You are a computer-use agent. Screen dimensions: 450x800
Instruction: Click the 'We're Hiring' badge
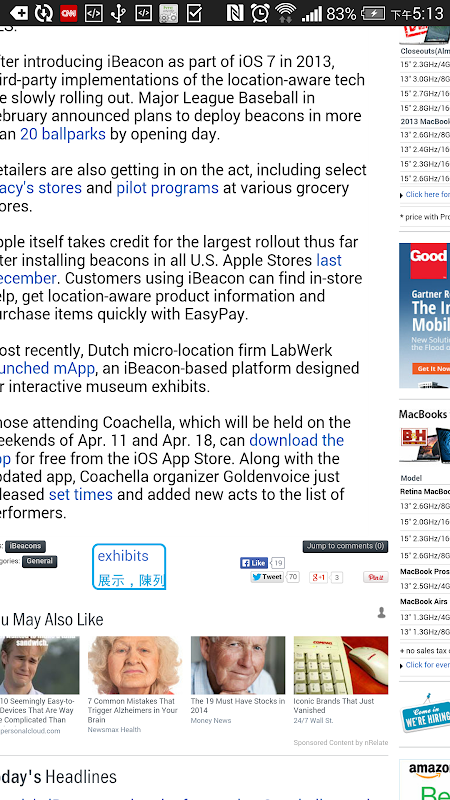(x=425, y=714)
